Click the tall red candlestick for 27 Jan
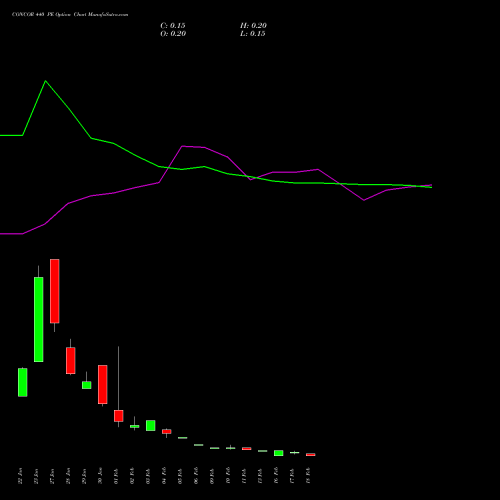The width and height of the screenshot is (500, 500). [55, 291]
